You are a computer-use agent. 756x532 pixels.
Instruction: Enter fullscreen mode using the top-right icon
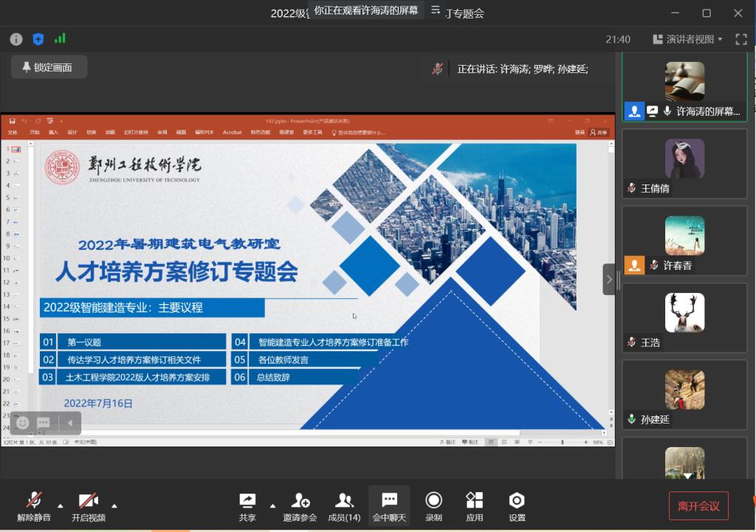[741, 39]
